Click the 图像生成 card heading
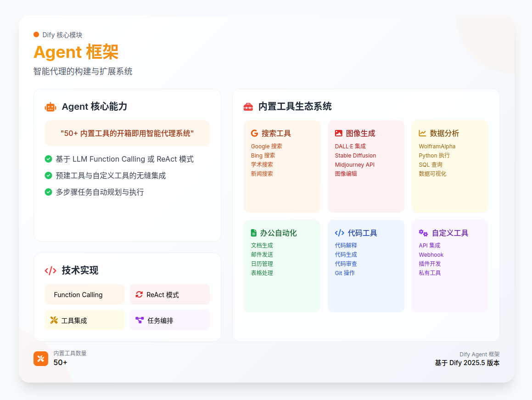532x400 pixels. coord(360,133)
